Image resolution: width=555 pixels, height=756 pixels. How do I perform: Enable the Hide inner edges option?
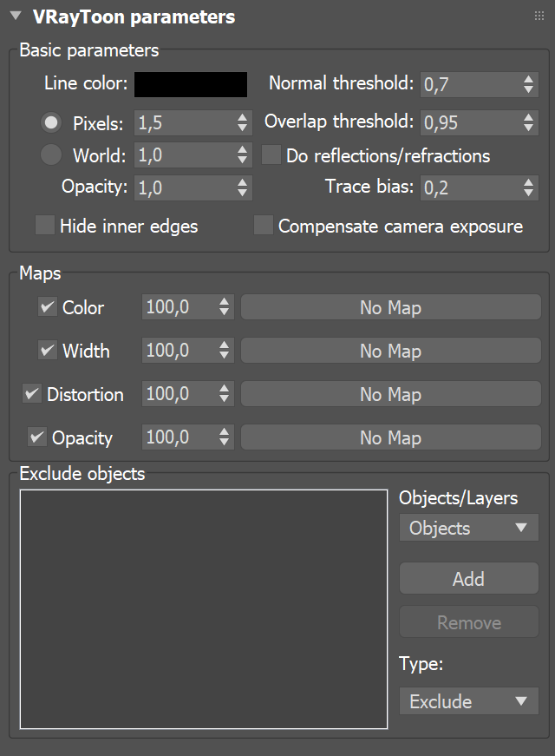44,225
